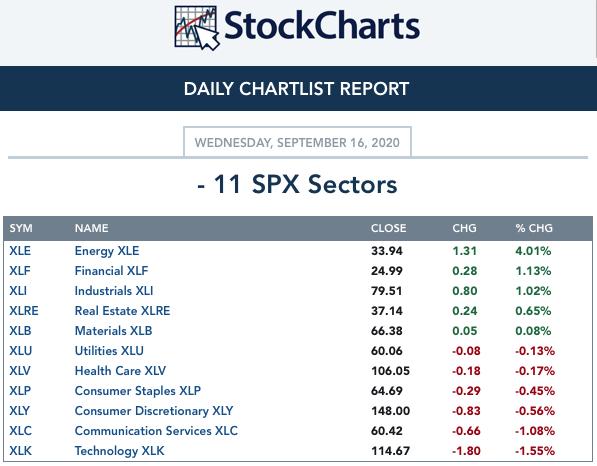
Task: Open the Financial XLF name link
Action: pos(111,271)
